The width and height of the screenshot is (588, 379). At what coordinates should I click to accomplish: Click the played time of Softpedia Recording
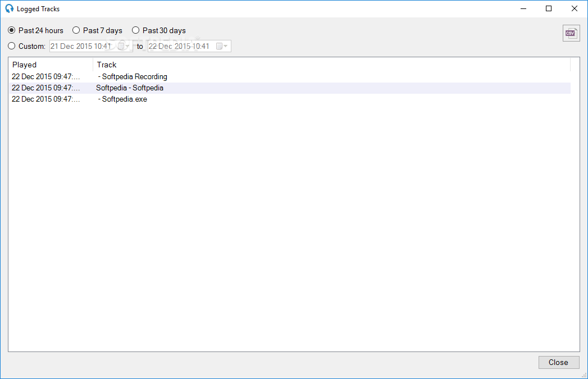coord(45,76)
